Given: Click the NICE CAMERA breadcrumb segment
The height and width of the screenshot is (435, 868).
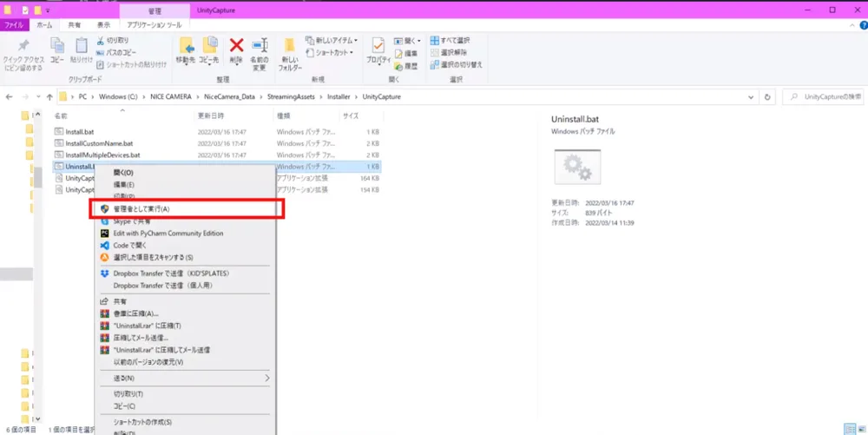Looking at the screenshot, I should pyautogui.click(x=171, y=97).
